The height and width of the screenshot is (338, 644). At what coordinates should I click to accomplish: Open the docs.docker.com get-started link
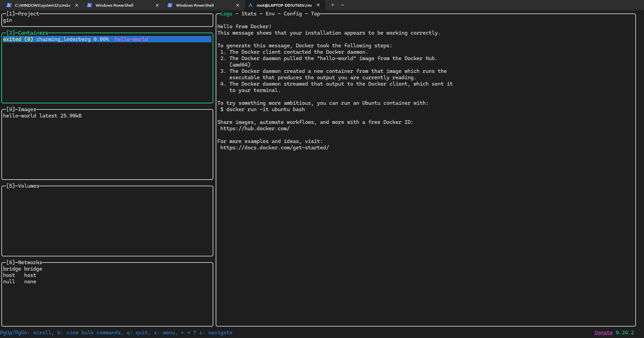tap(275, 148)
